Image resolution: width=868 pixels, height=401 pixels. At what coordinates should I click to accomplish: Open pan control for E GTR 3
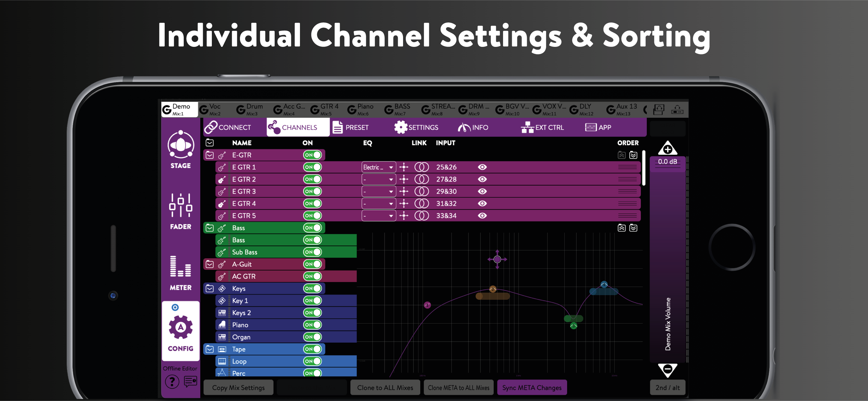[x=404, y=191]
